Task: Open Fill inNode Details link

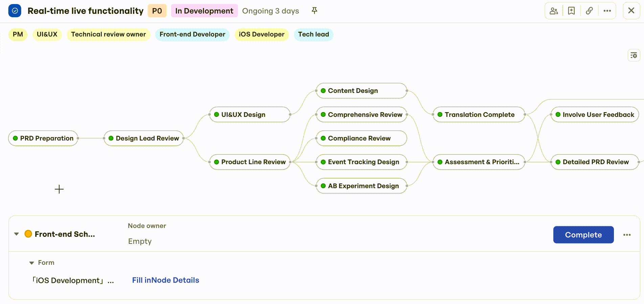Action: (165, 280)
